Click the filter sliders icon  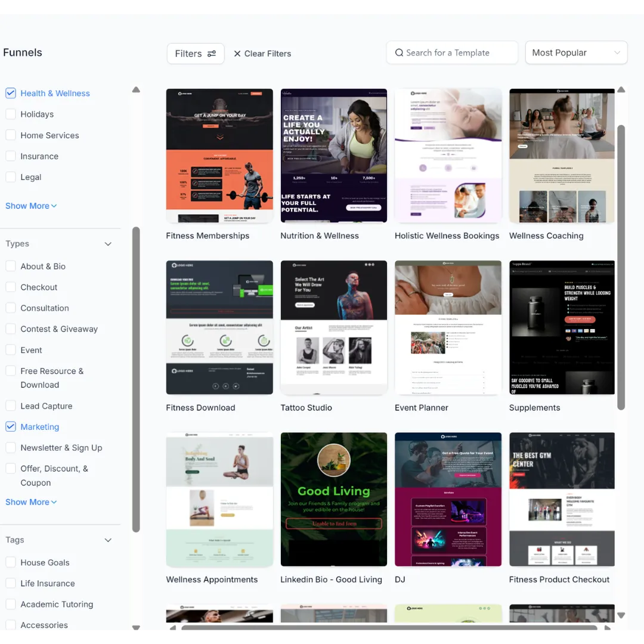point(212,54)
